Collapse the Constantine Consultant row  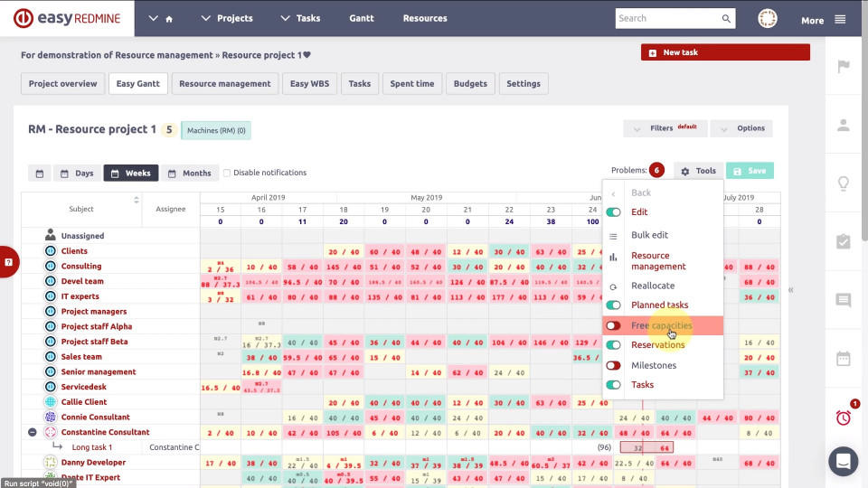pos(33,432)
